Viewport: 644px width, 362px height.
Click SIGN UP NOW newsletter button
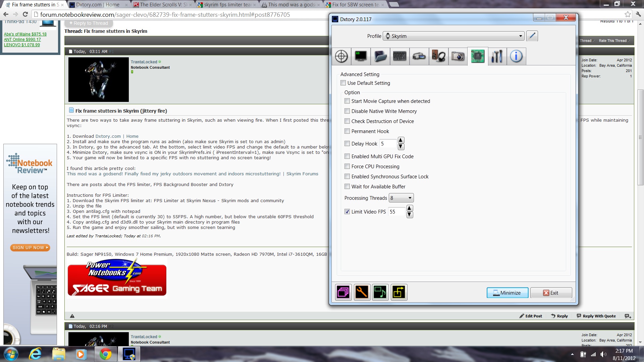(x=30, y=247)
